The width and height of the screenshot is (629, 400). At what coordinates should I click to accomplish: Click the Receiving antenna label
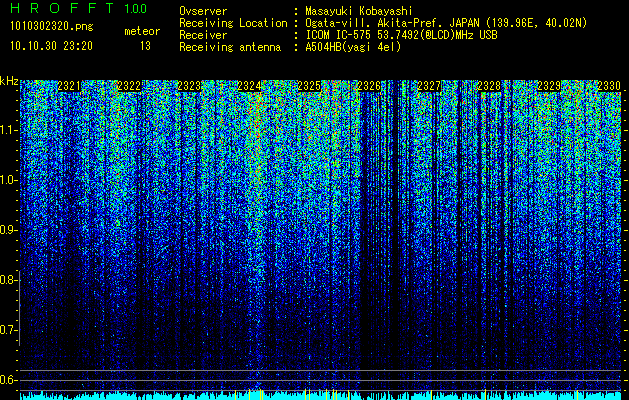click(x=230, y=47)
